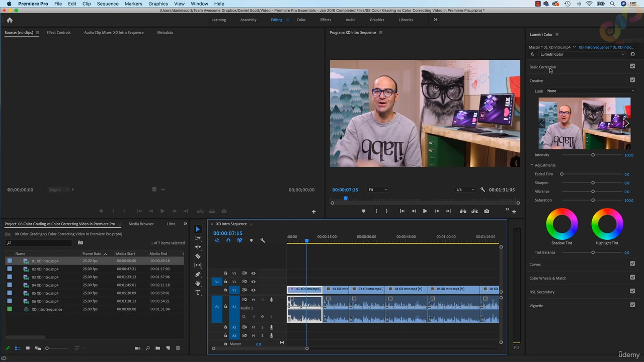The width and height of the screenshot is (644, 362).
Task: Switch to the Effects workspace
Action: click(326, 20)
